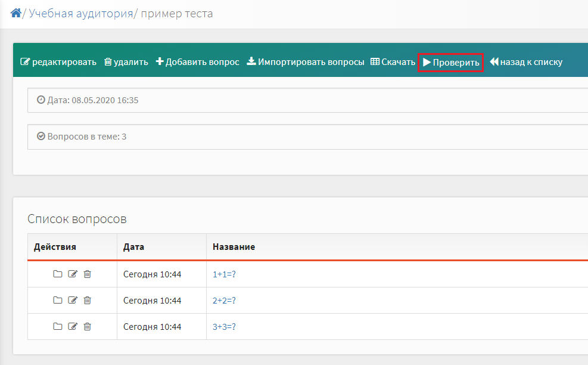588x365 pixels.
Task: Open the Учебная аудитория breadcrumb link
Action: [x=81, y=14]
